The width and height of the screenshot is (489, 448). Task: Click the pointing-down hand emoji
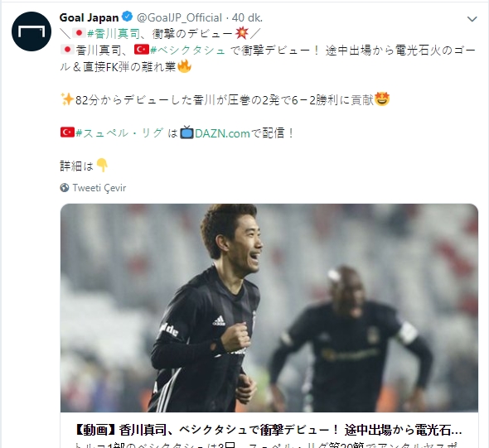click(x=102, y=166)
